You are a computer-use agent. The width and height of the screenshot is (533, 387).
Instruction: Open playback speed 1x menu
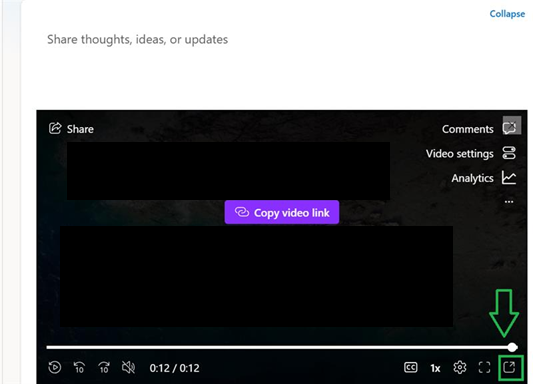435,368
